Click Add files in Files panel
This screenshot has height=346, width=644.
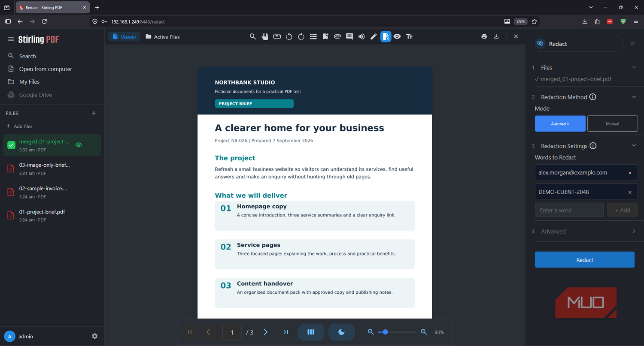[20, 126]
